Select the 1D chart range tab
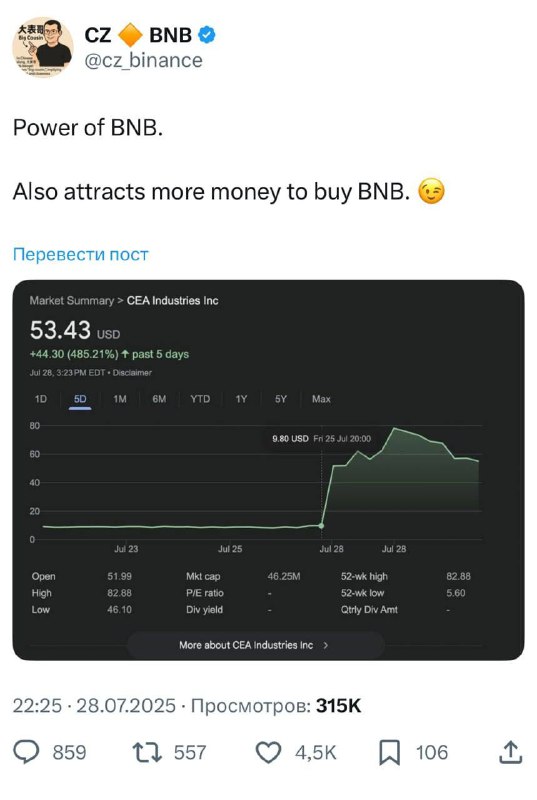Screen dimensions: 537x800 pos(41,399)
